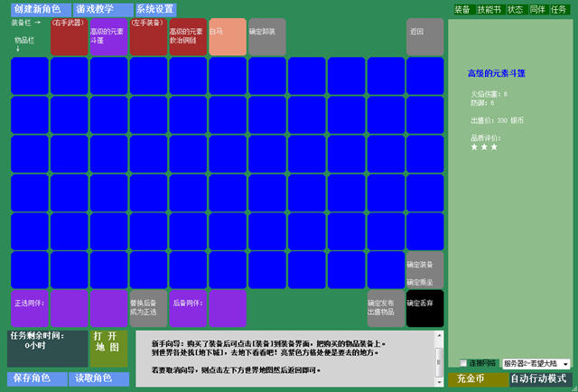Screen dimensions: 578x392
Task: Click the purple 高级的元素斗篷 equipment slot
Action: 108,37
